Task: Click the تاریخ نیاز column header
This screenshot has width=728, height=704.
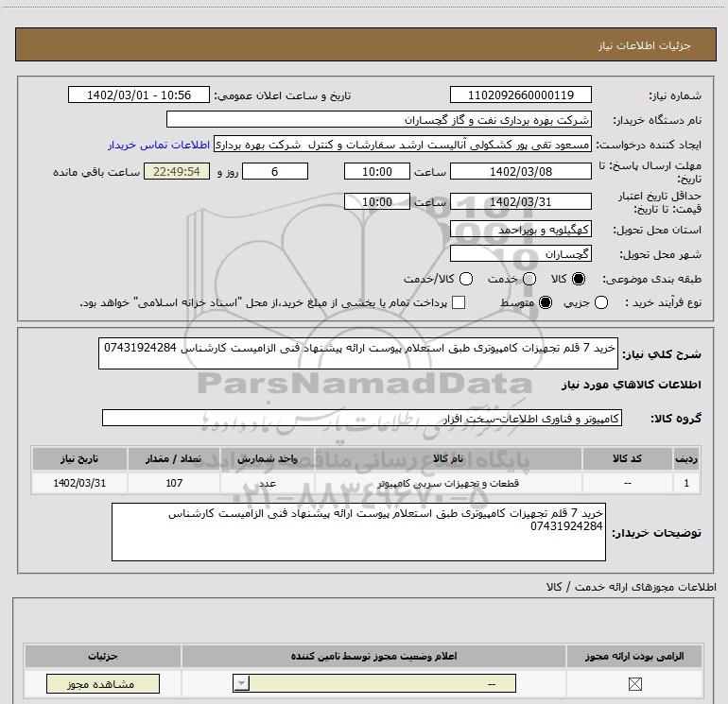Action: tap(79, 458)
